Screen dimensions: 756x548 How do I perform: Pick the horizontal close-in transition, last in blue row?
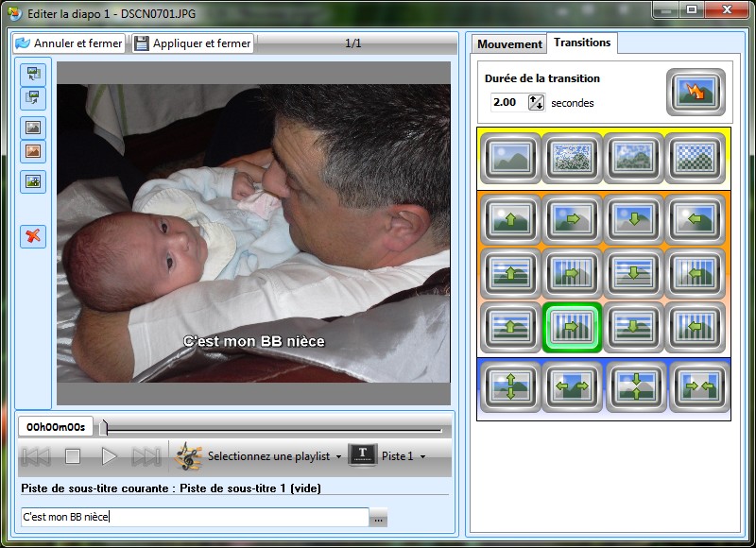tap(696, 386)
